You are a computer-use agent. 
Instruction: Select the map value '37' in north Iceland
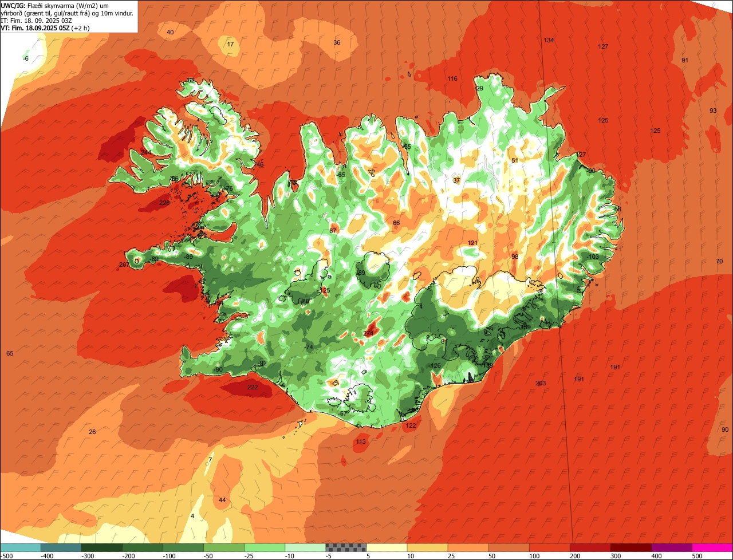tap(456, 181)
